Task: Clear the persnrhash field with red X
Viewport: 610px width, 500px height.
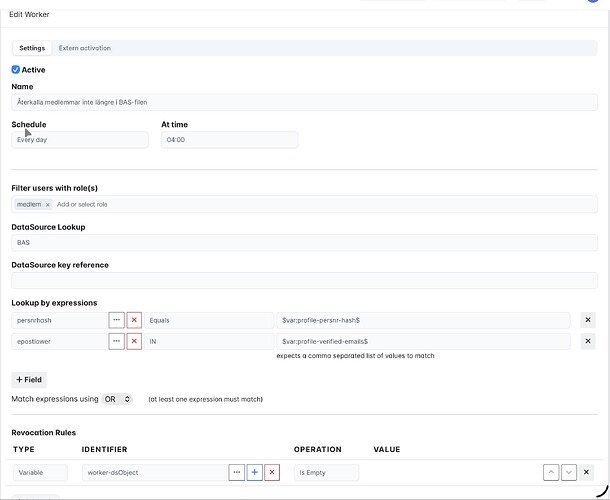Action: (134, 320)
